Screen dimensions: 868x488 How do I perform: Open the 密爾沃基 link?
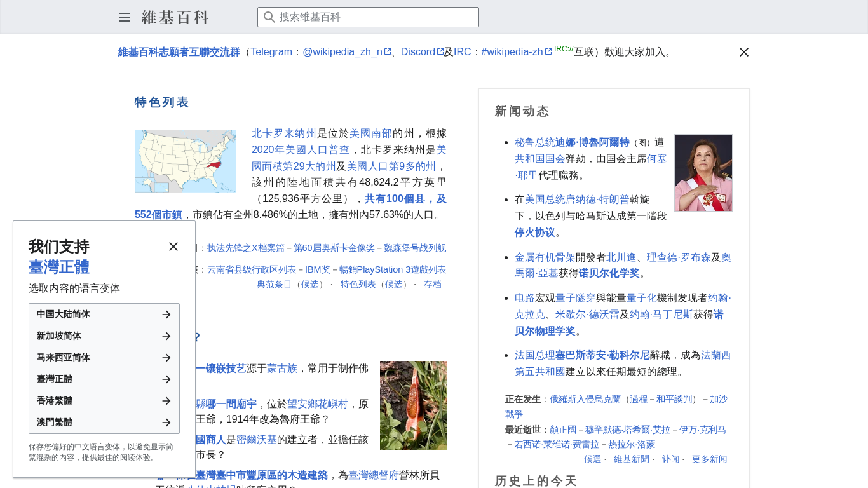coord(257,440)
